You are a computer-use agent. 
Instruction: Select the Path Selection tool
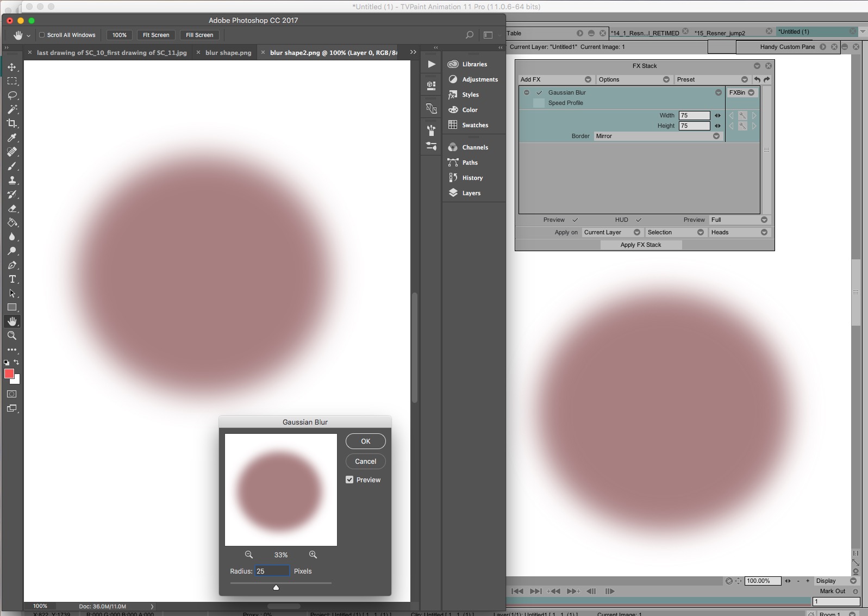pyautogui.click(x=12, y=293)
